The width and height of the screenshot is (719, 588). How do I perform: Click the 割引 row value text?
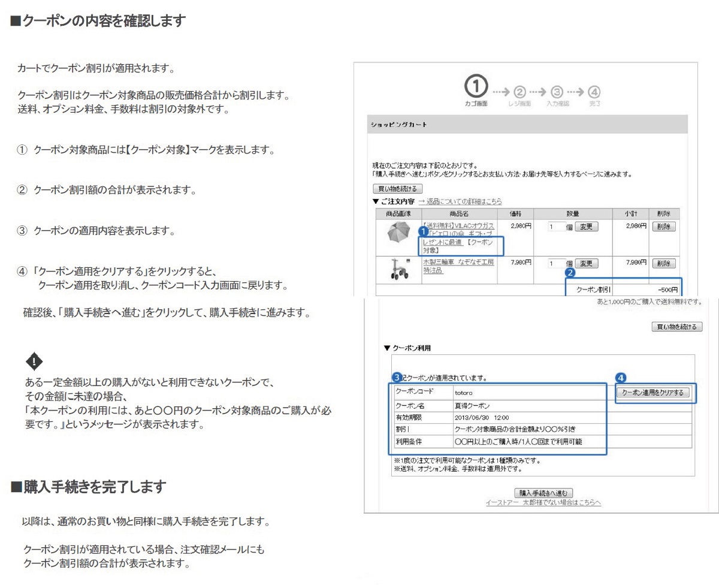pos(515,430)
